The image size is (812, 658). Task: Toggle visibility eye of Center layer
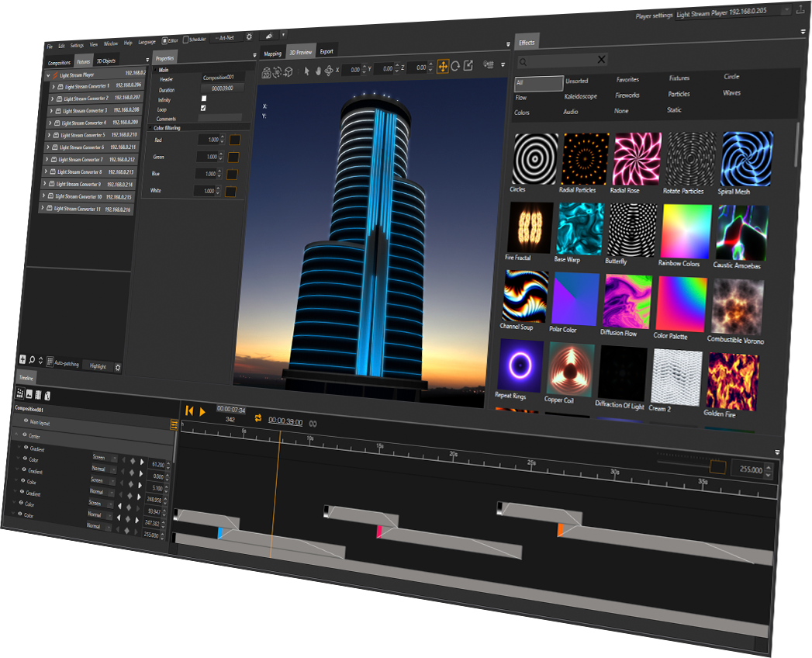(24, 435)
